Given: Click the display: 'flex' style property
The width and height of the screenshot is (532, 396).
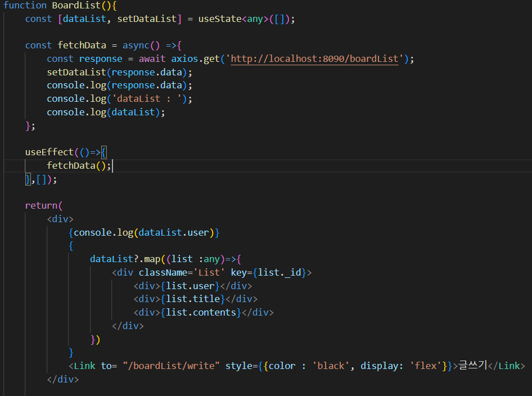Looking at the screenshot, I should click(401, 366).
